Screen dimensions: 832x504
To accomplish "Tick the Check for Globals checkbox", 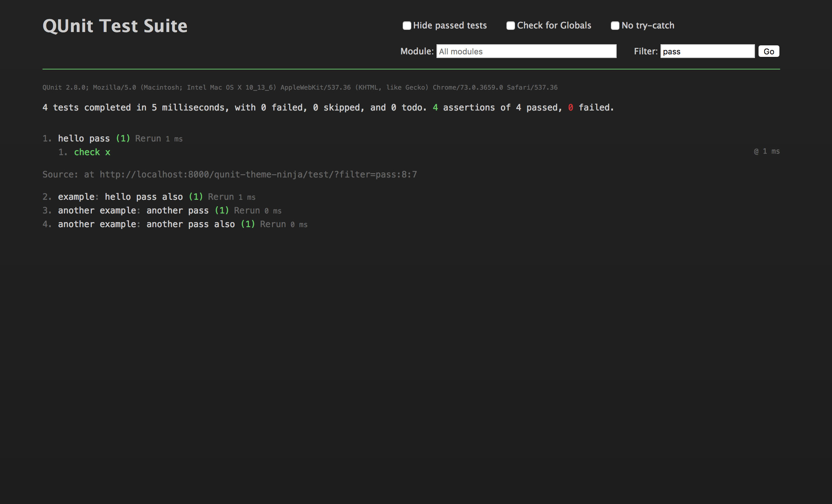I will click(510, 26).
